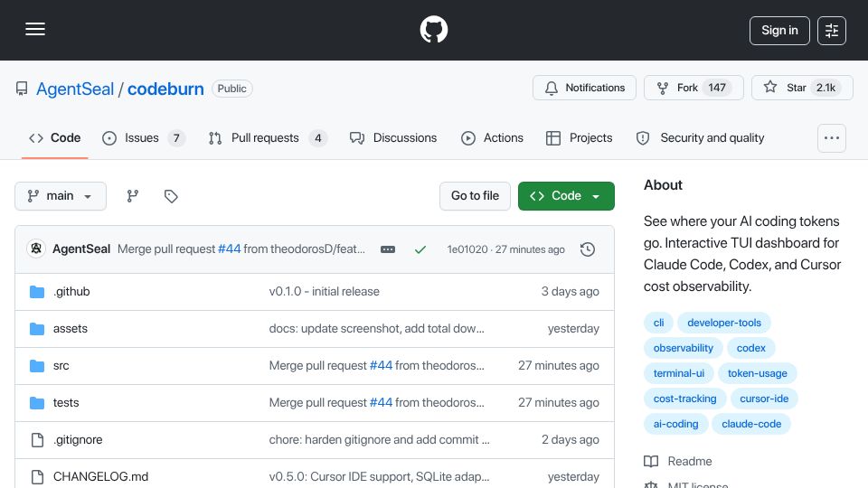Open #44 link in tests row
Screen dimensions: 868x488
pyautogui.click(x=381, y=403)
